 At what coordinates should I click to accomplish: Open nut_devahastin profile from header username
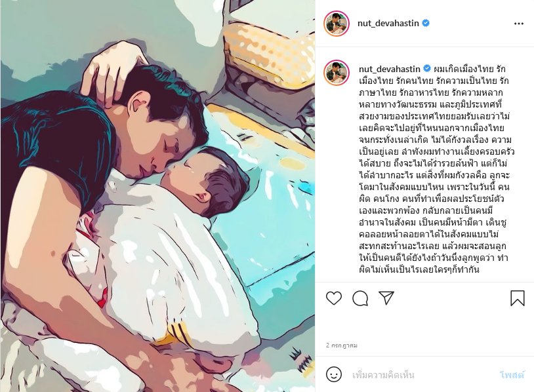[388, 23]
